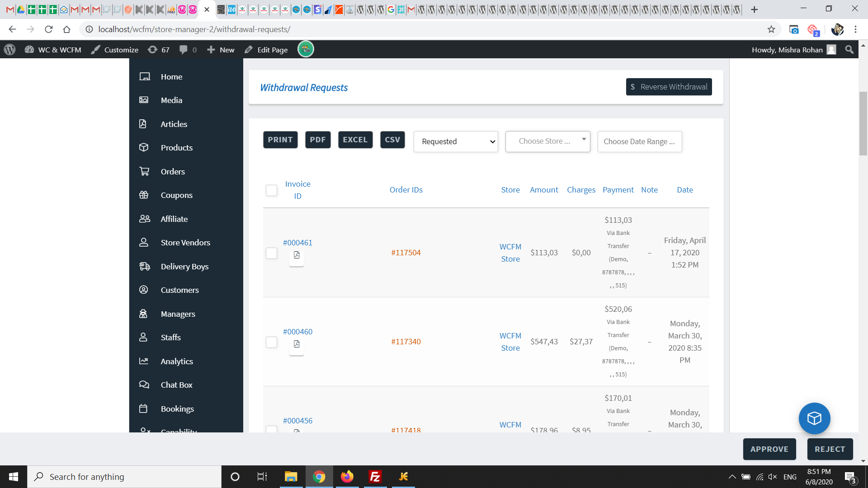Open invoice link #000461
This screenshot has width=868, height=488.
click(297, 243)
